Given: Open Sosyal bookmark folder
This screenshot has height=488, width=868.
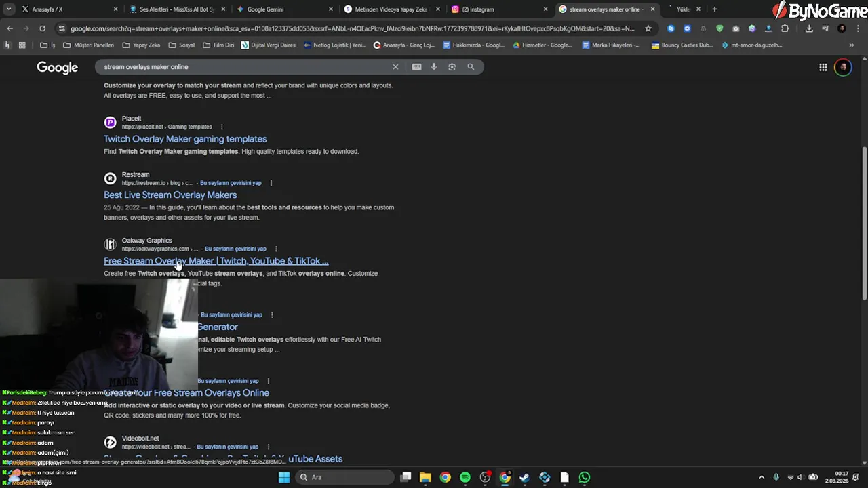Looking at the screenshot, I should coord(181,45).
